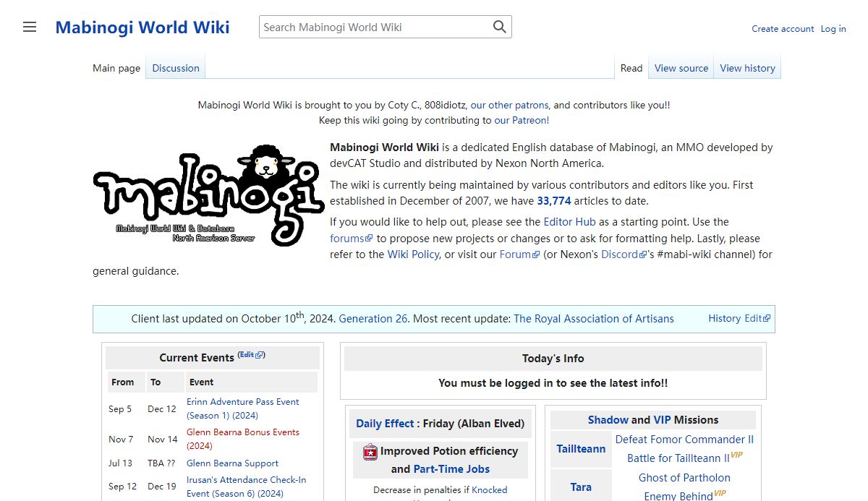Open the Generation 26 link
Image resolution: width=868 pixels, height=501 pixels.
tap(373, 319)
